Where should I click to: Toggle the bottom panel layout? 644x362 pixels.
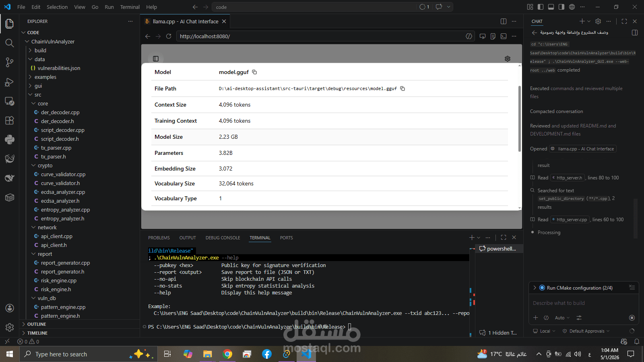click(x=551, y=7)
